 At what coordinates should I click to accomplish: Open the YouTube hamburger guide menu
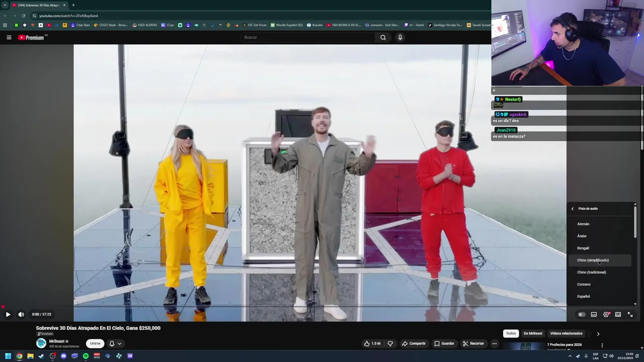[9, 37]
